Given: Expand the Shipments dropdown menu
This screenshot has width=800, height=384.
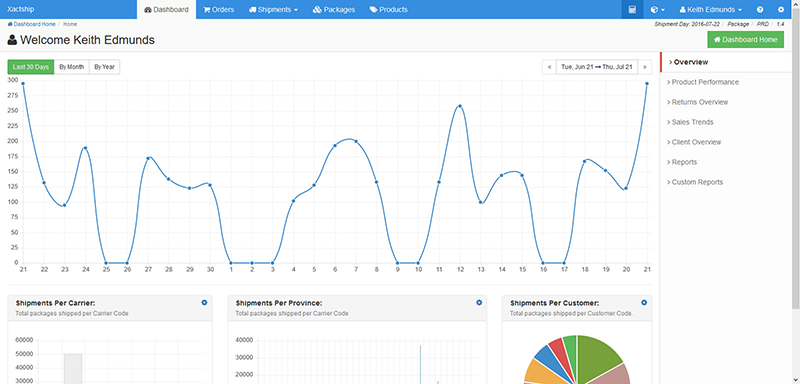Looking at the screenshot, I should 273,10.
